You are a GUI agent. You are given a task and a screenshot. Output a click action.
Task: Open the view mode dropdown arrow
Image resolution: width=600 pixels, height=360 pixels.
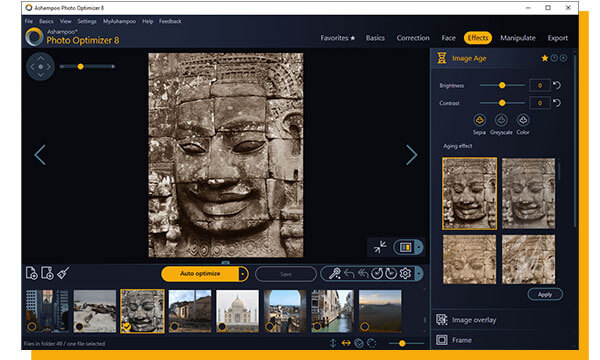tap(419, 248)
